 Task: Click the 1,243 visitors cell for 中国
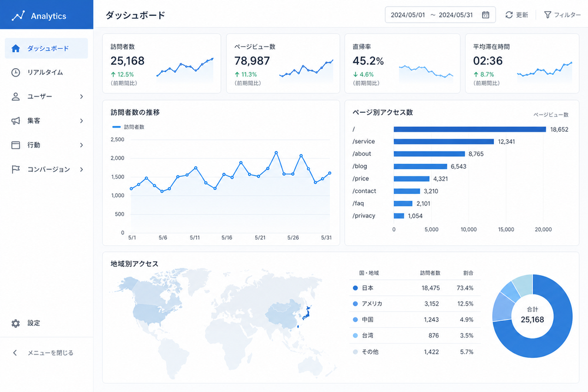431,320
